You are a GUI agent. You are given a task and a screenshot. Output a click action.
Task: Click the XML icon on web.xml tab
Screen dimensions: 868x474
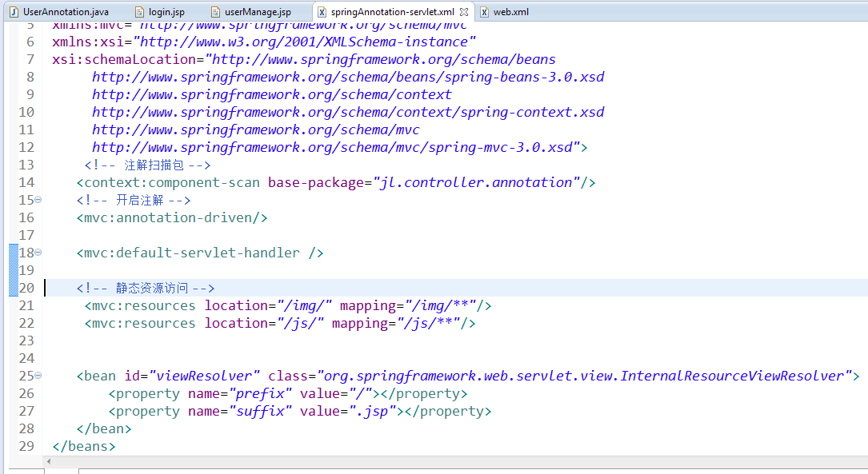[x=484, y=12]
